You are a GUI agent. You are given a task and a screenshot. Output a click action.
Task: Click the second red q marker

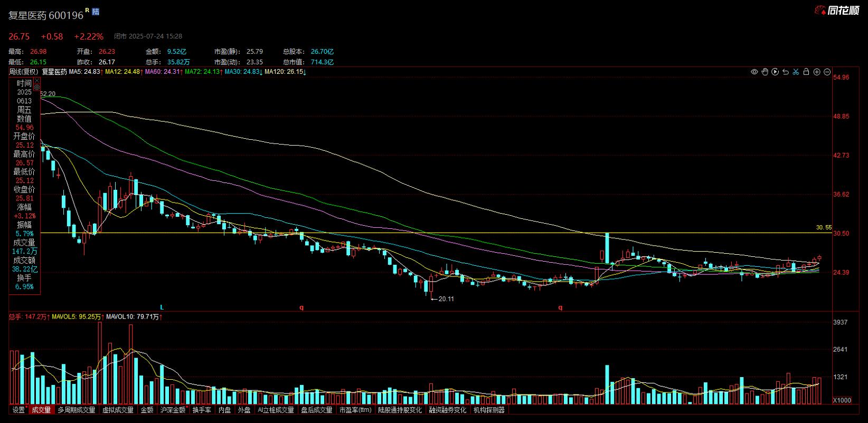coord(560,307)
